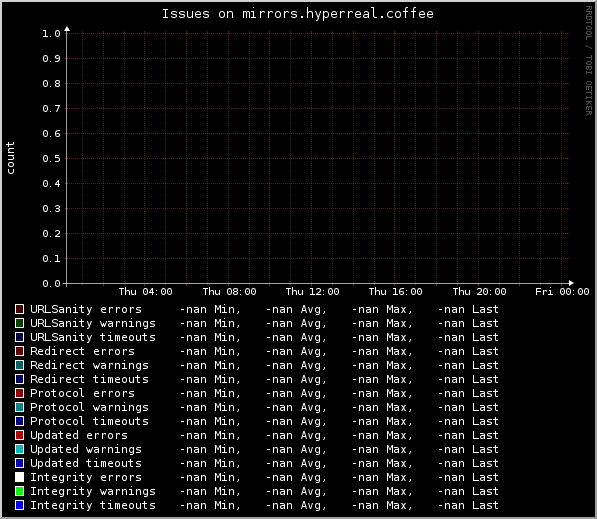Click the 1.0 y-axis value

(51, 34)
